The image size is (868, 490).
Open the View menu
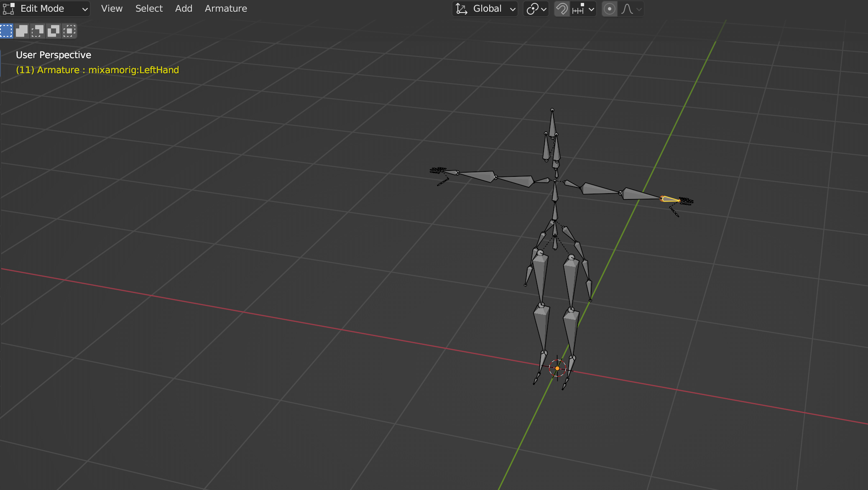pos(112,8)
